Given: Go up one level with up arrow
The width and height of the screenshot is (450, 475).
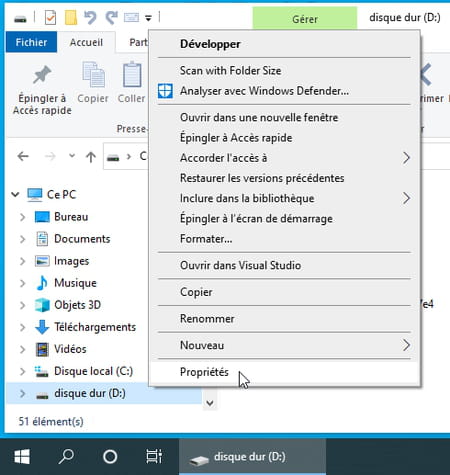Looking at the screenshot, I should [91, 156].
